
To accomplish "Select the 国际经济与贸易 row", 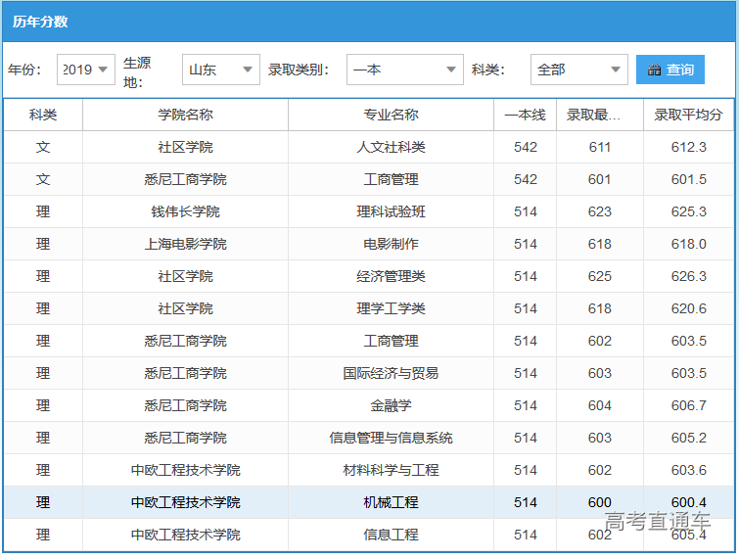I will pos(391,373).
